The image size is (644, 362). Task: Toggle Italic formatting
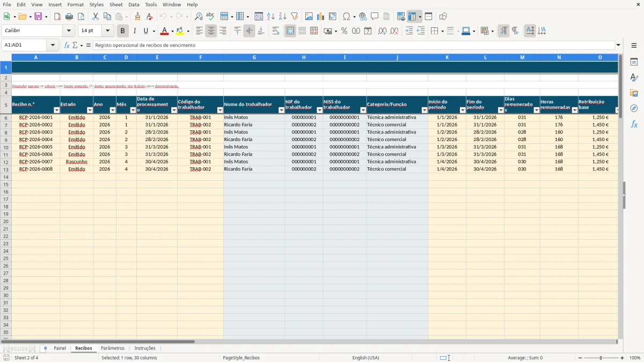click(134, 31)
